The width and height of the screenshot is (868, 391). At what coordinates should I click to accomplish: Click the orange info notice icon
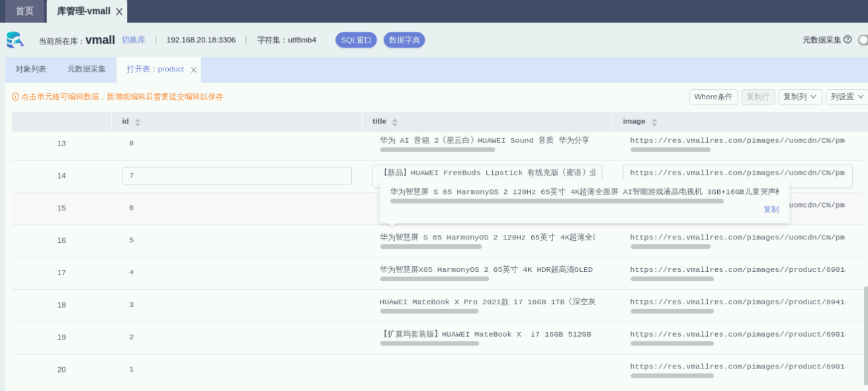pos(15,97)
